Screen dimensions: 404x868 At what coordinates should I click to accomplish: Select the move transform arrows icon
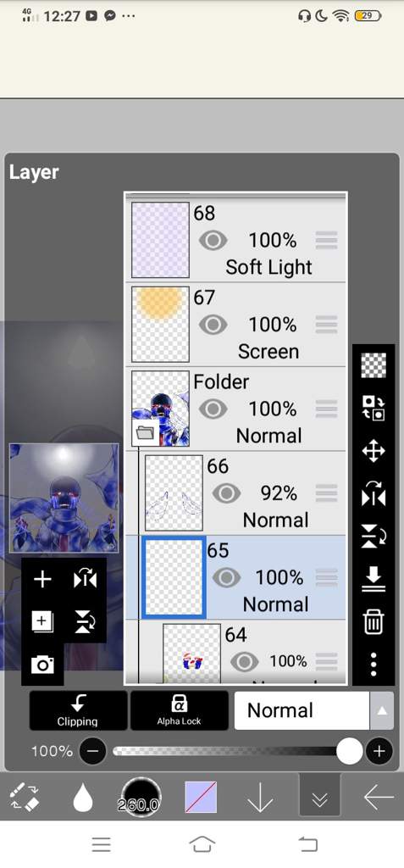374,451
